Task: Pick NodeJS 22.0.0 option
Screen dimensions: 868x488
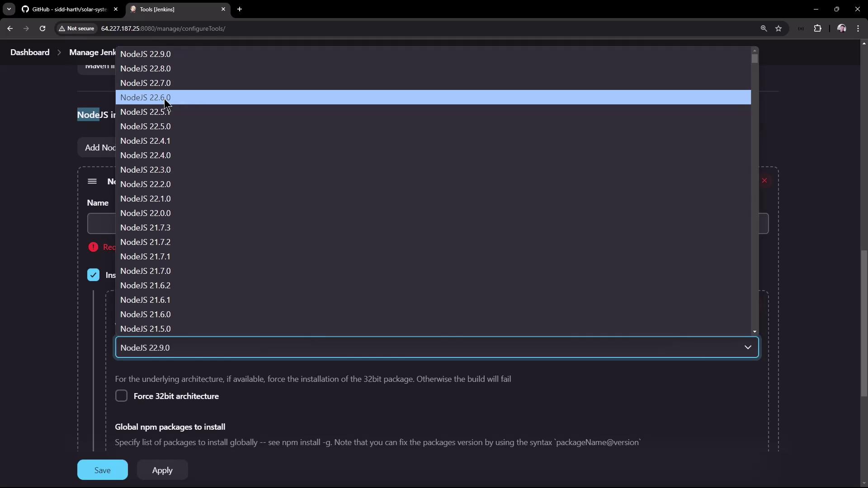Action: [146, 213]
